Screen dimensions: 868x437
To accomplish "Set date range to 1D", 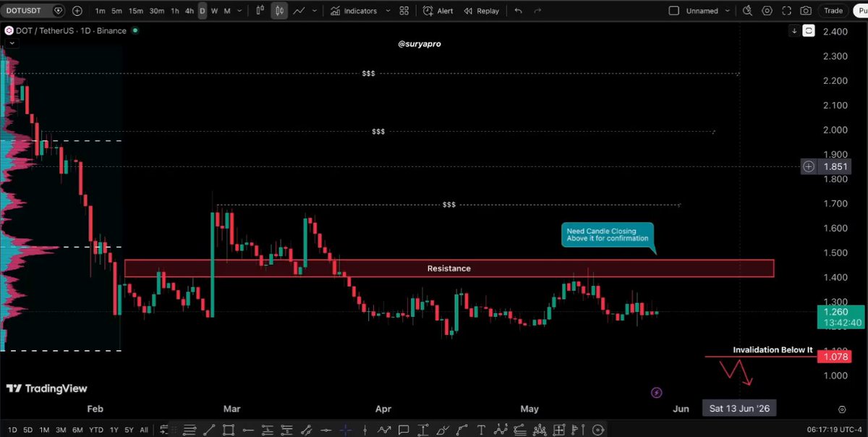I will click(x=11, y=429).
